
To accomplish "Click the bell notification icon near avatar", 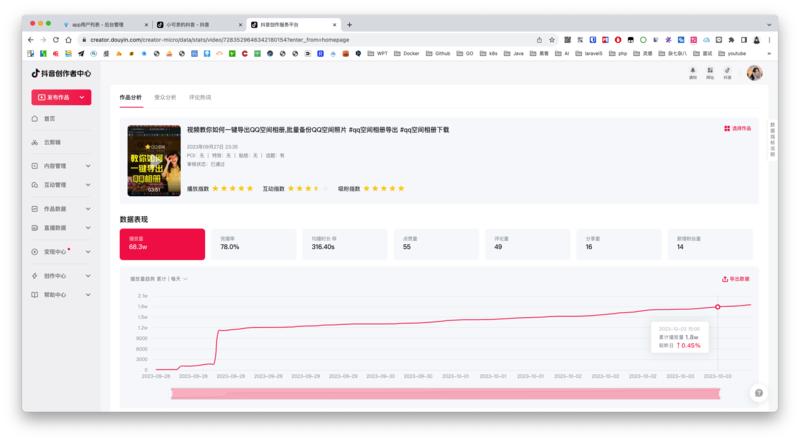I will [x=692, y=70].
